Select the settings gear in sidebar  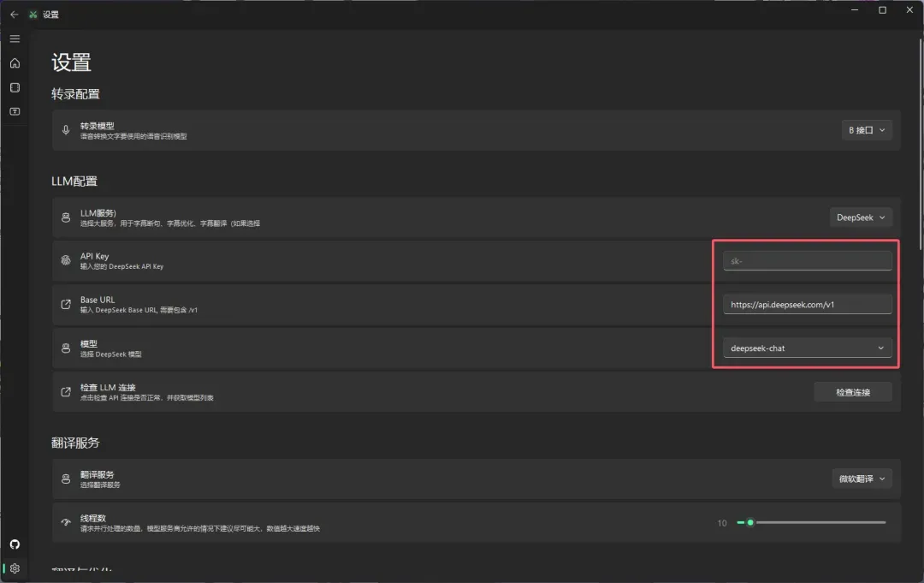pyautogui.click(x=15, y=568)
